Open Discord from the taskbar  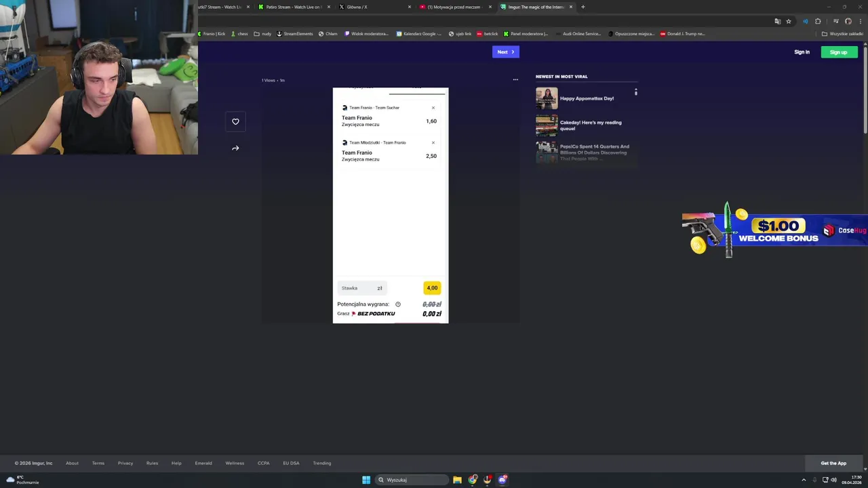502,480
